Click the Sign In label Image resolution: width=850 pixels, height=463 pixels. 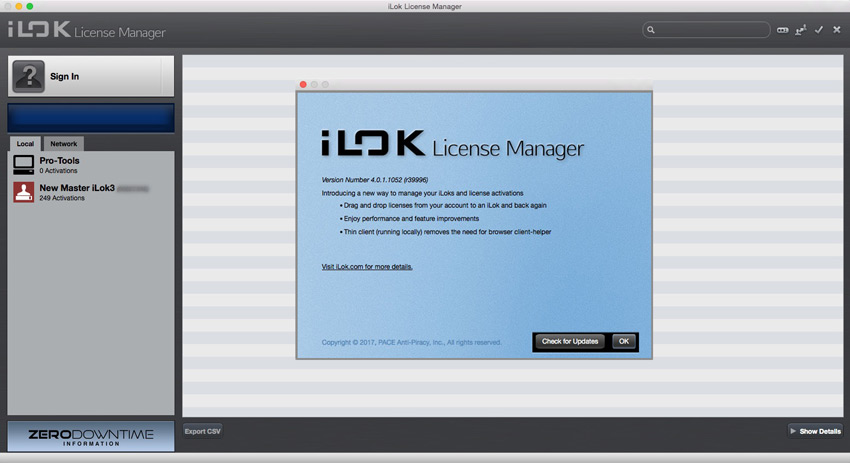click(x=65, y=76)
